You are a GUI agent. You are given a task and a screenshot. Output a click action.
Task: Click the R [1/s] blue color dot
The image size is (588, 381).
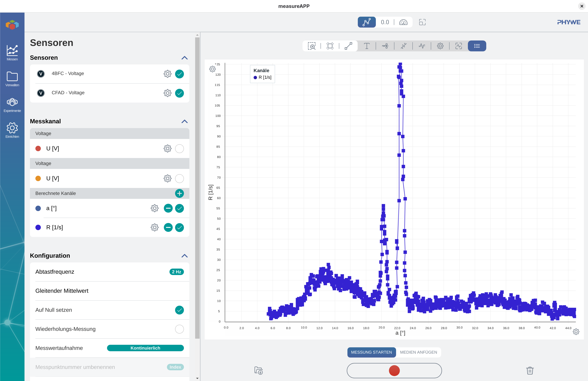[38, 227]
